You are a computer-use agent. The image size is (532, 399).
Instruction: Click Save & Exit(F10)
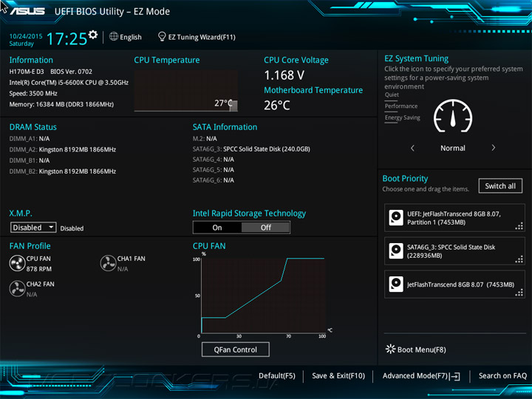pyautogui.click(x=338, y=376)
